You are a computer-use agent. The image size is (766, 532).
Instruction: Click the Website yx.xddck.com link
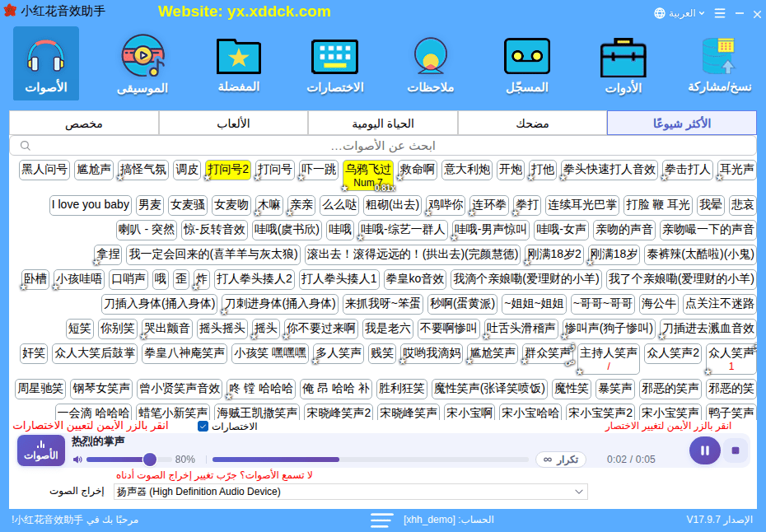pos(245,12)
